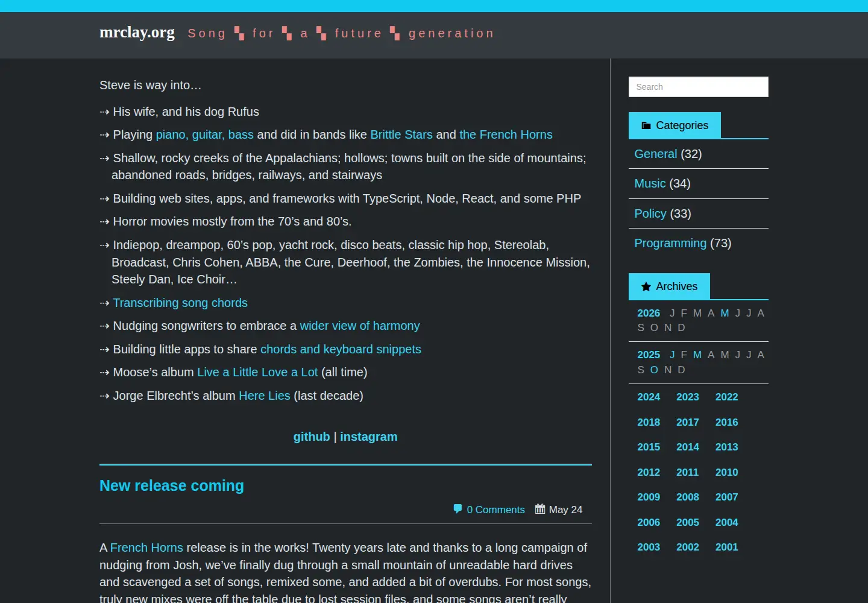Jump to the 2004 archive
Screen dimensions: 868x603
726,522
